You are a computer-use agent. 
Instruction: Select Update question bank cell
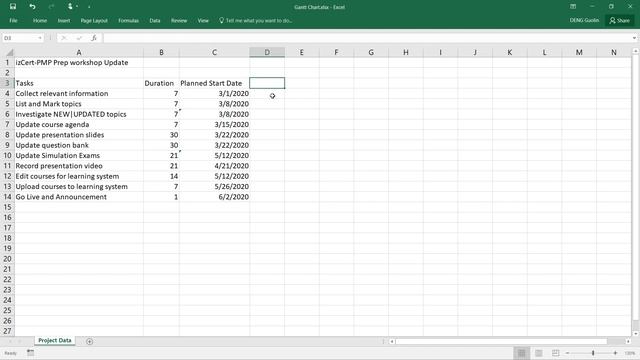(x=79, y=145)
